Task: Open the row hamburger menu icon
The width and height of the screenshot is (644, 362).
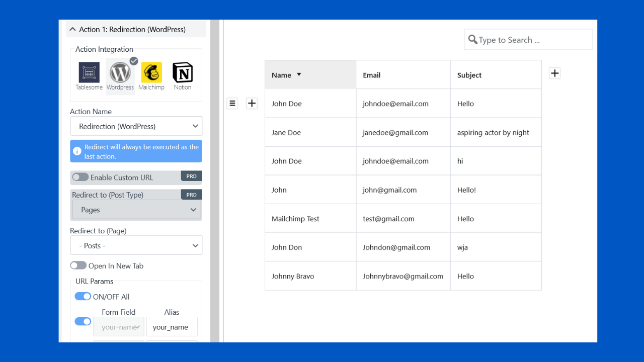Action: [232, 104]
